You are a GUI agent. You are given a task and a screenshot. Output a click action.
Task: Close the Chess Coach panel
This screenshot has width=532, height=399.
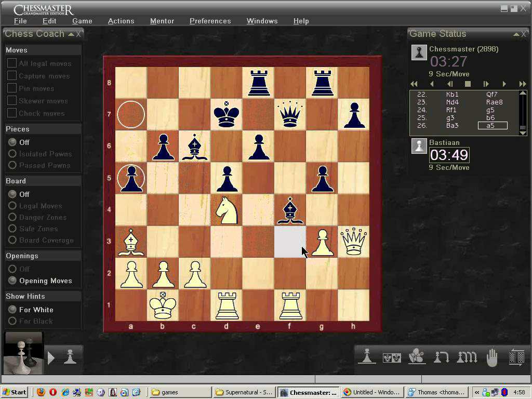pyautogui.click(x=78, y=34)
